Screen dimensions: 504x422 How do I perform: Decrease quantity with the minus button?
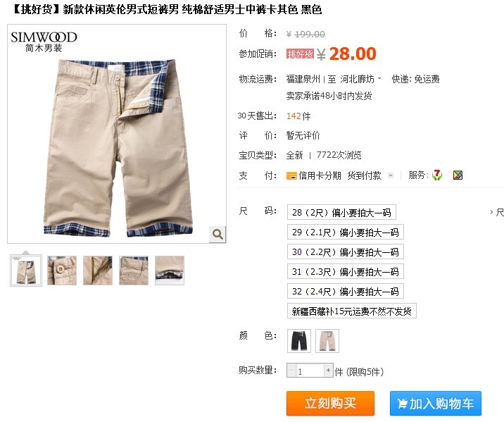tap(291, 371)
